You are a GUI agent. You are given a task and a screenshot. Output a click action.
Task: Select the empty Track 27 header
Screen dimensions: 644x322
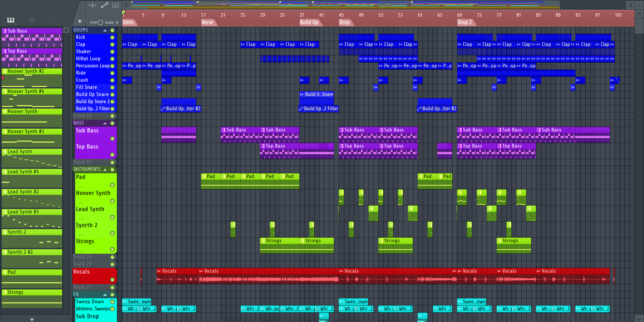click(x=95, y=287)
